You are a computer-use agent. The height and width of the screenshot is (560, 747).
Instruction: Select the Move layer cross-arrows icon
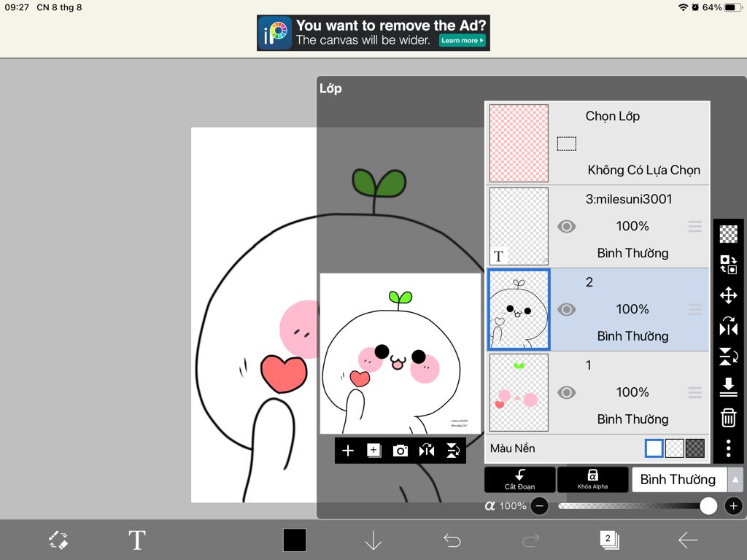[x=729, y=295]
